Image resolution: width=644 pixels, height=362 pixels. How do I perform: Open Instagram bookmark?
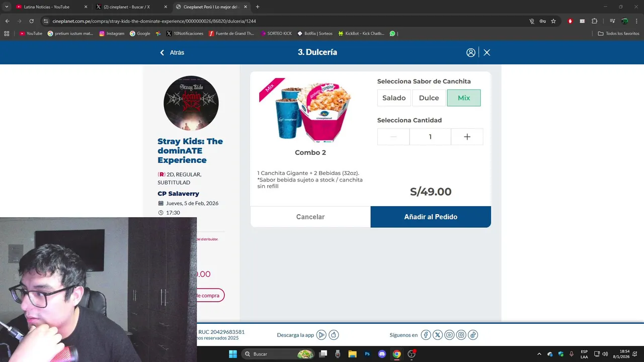(x=112, y=34)
